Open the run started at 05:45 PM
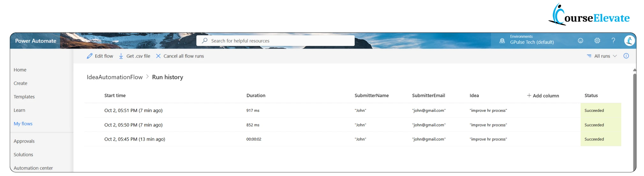This screenshot has width=644, height=176. pos(135,139)
